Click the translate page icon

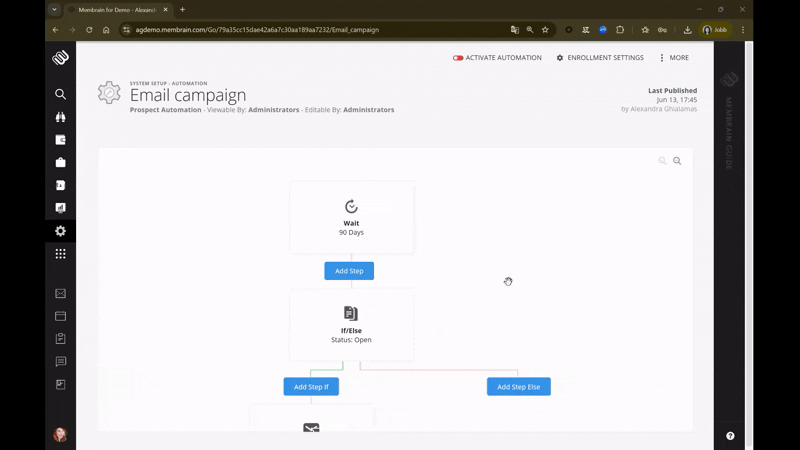[515, 30]
